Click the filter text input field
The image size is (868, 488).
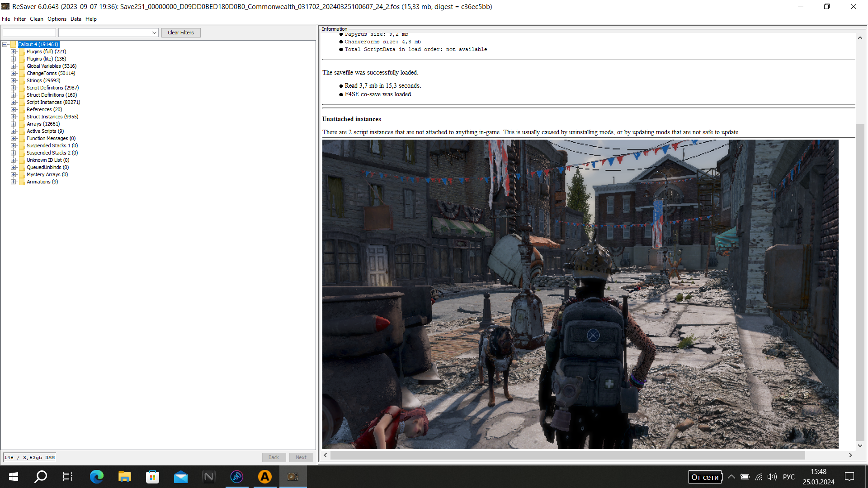29,33
